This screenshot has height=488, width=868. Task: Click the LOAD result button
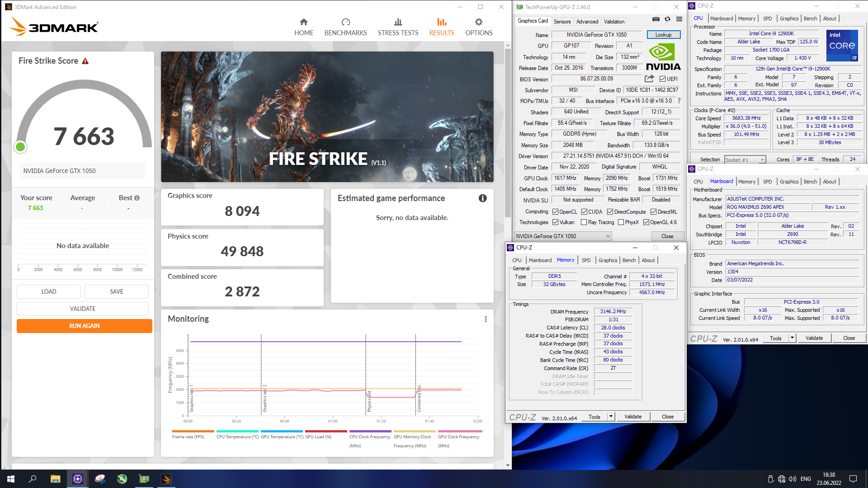49,291
